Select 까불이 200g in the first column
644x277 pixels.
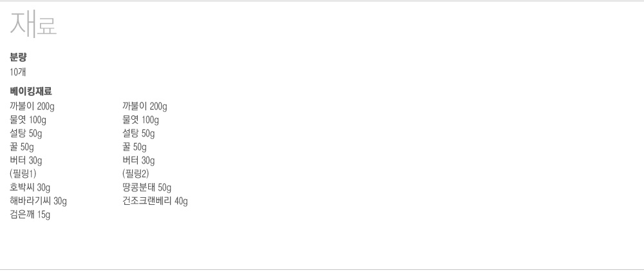point(32,106)
